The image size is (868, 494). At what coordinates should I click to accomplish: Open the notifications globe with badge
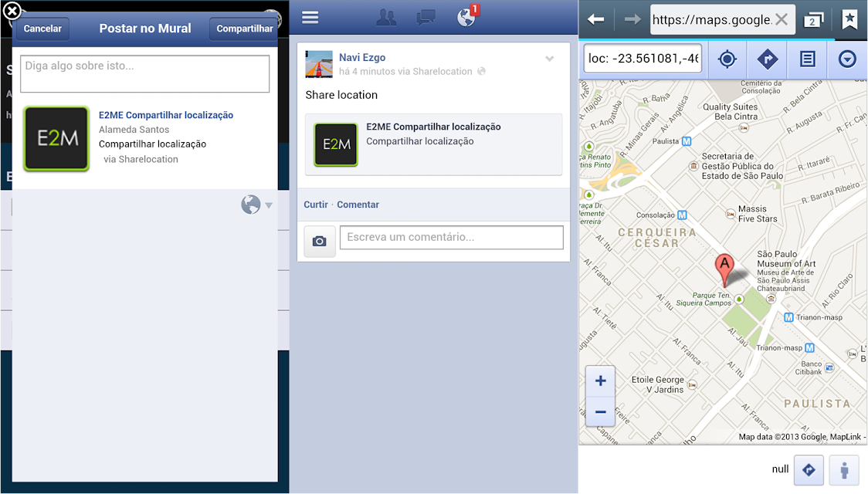tap(466, 17)
